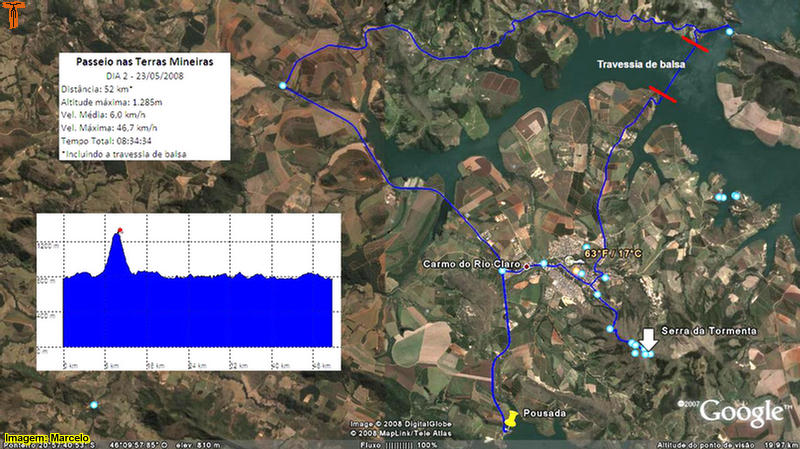This screenshot has height=449, width=800.
Task: Select the Tempo Total: 08:34:34 line
Action: (x=106, y=141)
